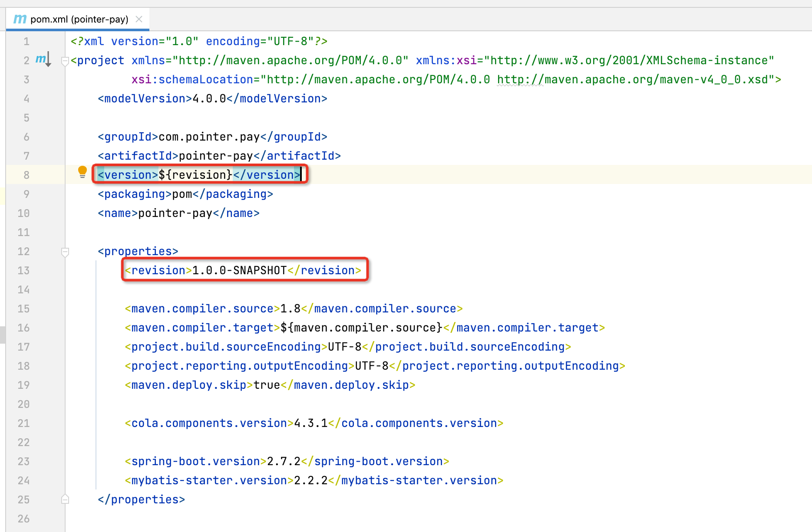Collapse the properties block fold marker on line 12
The height and width of the screenshot is (532, 812).
click(x=65, y=251)
